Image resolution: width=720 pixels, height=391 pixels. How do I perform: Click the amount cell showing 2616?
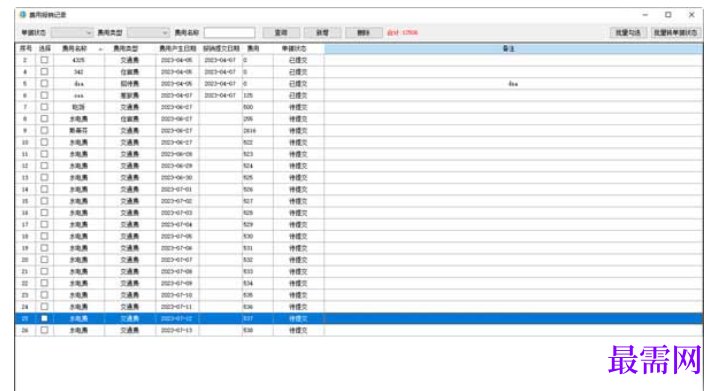point(258,130)
